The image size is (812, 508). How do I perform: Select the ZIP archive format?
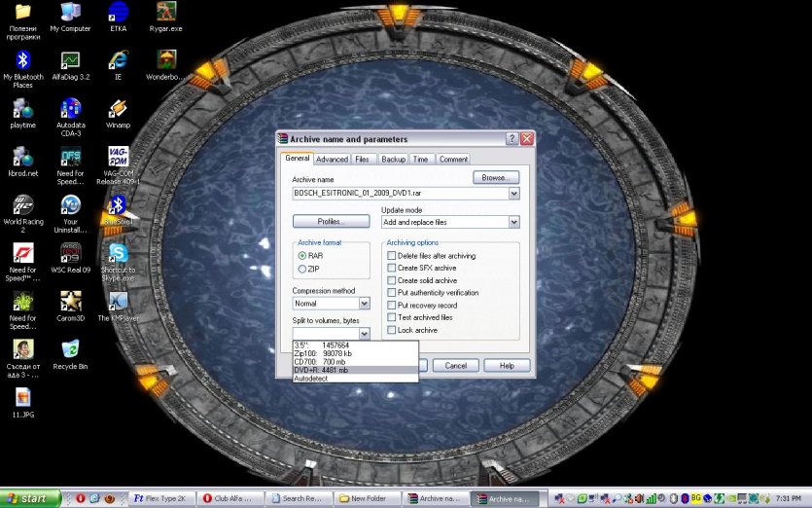click(x=302, y=269)
